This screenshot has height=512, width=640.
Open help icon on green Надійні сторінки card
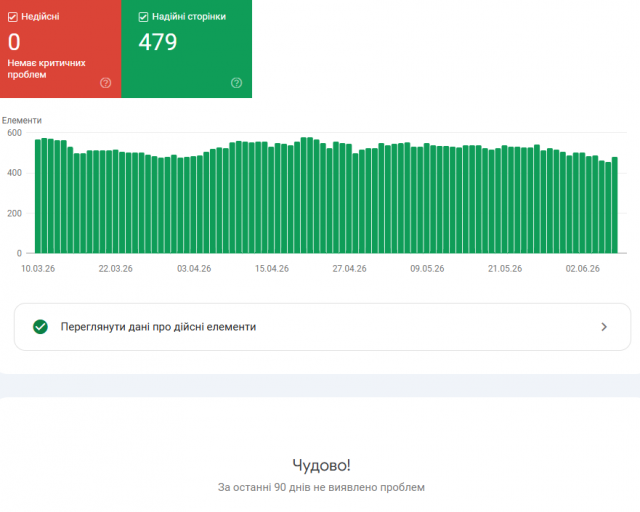[236, 83]
